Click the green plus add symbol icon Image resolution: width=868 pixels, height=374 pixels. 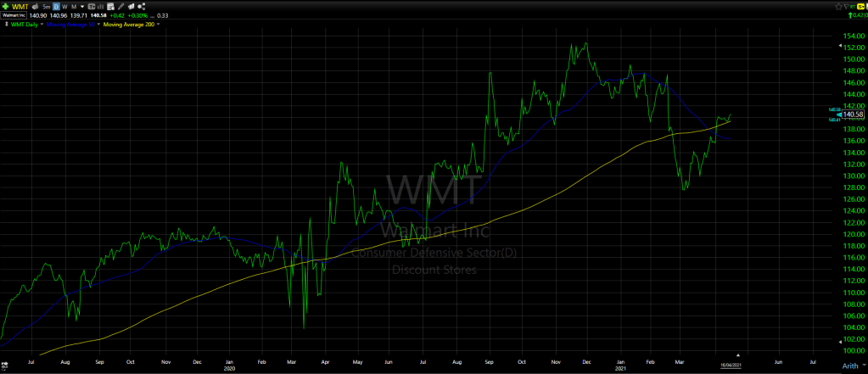pos(5,6)
